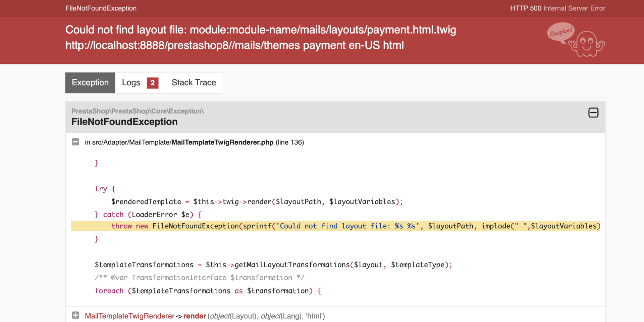This screenshot has width=644, height=322.
Task: Click the red render method name
Action: pyautogui.click(x=195, y=316)
